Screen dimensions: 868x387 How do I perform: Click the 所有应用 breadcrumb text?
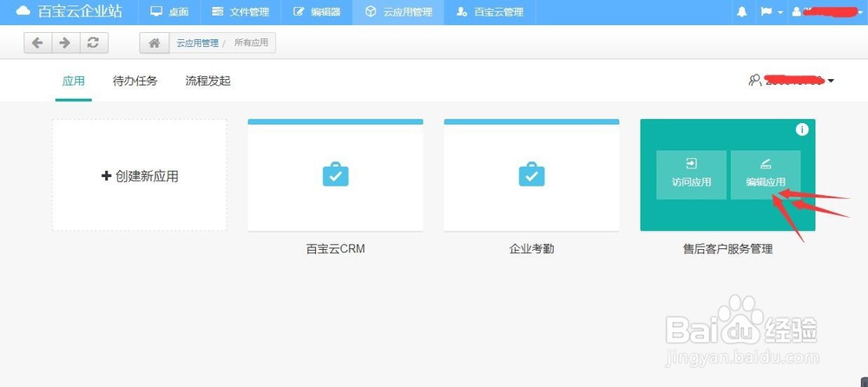click(251, 43)
